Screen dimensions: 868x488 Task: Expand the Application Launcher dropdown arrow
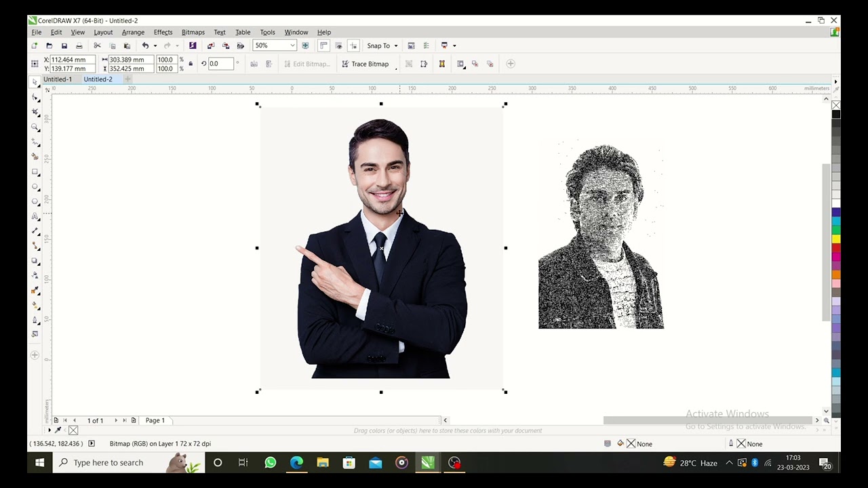click(454, 45)
